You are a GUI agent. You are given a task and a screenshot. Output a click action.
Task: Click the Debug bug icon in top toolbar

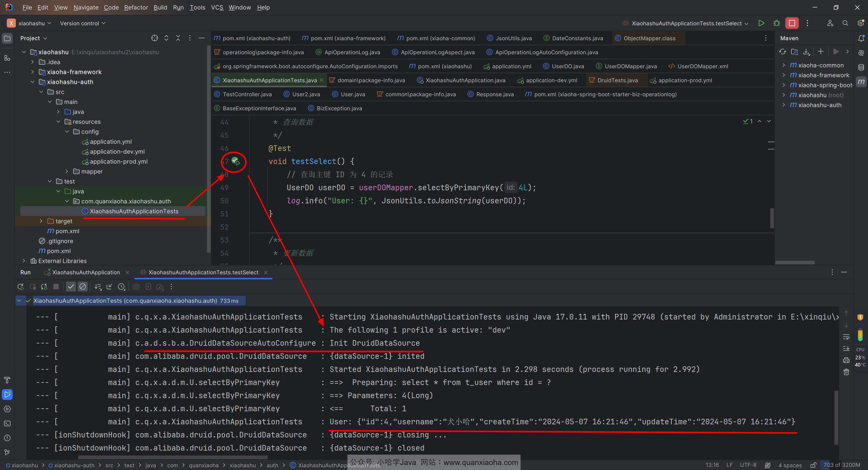776,23
